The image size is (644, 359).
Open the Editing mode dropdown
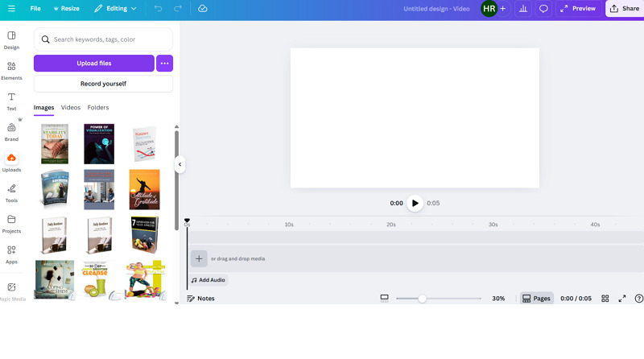point(115,8)
